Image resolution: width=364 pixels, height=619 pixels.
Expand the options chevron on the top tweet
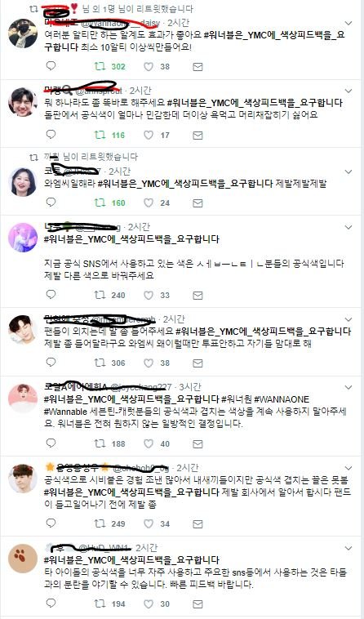(348, 24)
